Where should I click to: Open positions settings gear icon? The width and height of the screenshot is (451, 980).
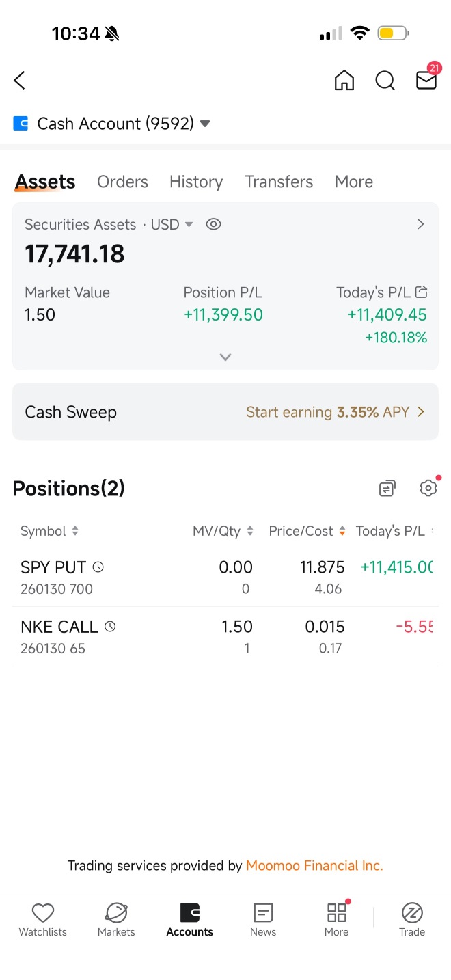(428, 488)
